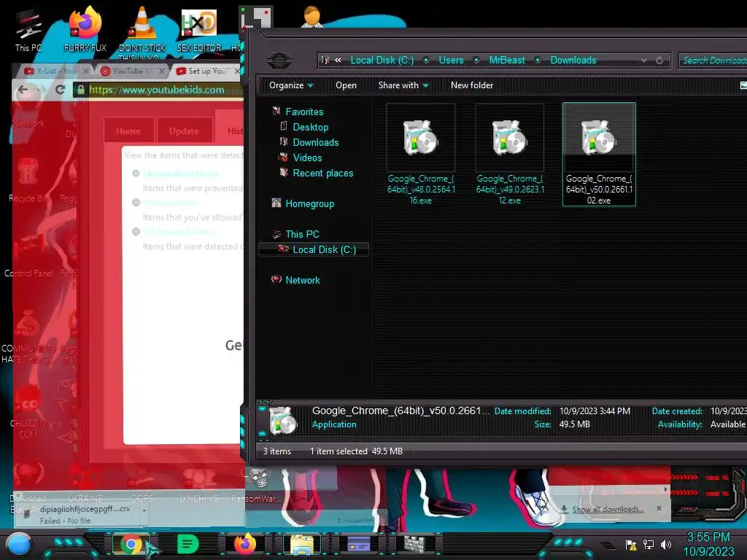Click the 49.5 MB size value

(x=575, y=424)
